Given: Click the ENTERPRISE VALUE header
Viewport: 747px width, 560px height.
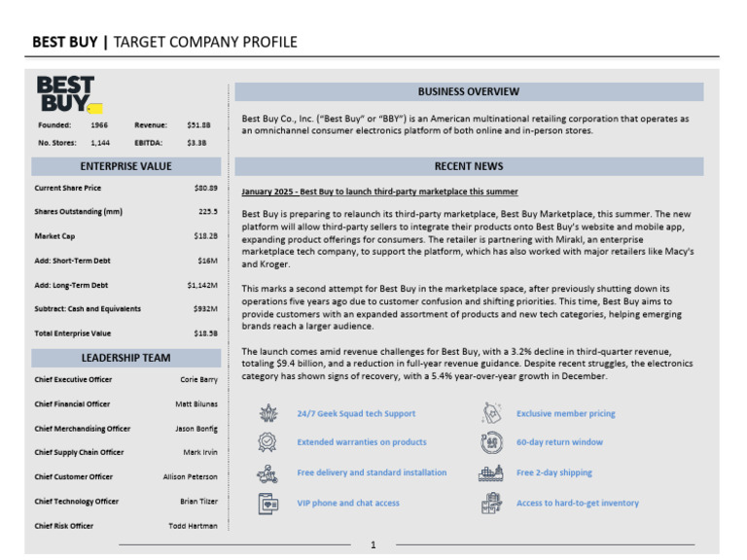Looking at the screenshot, I should pyautogui.click(x=125, y=166).
